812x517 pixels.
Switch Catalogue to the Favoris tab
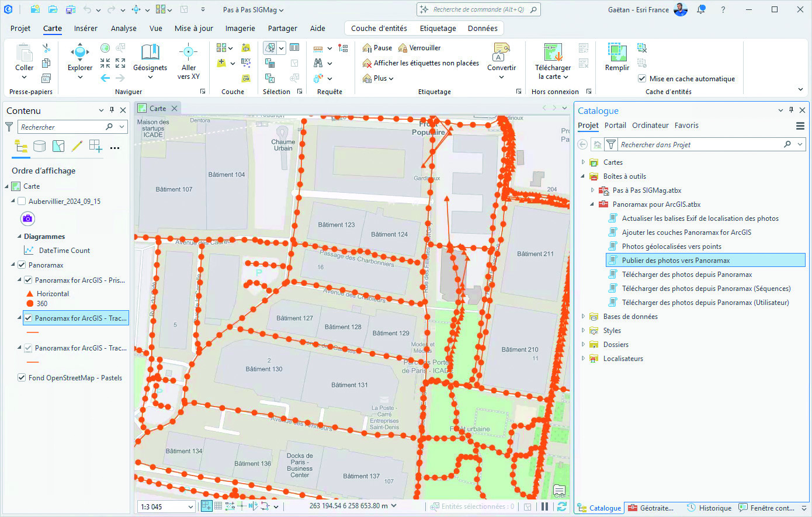(x=686, y=125)
